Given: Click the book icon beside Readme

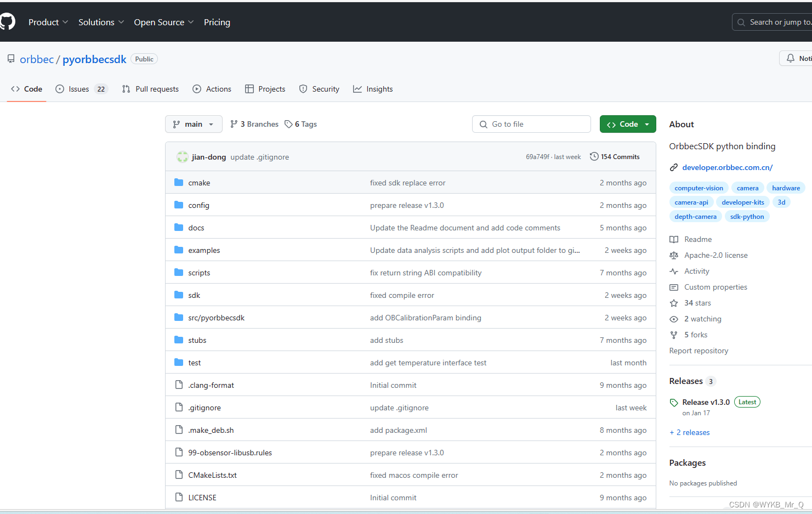Looking at the screenshot, I should (674, 239).
